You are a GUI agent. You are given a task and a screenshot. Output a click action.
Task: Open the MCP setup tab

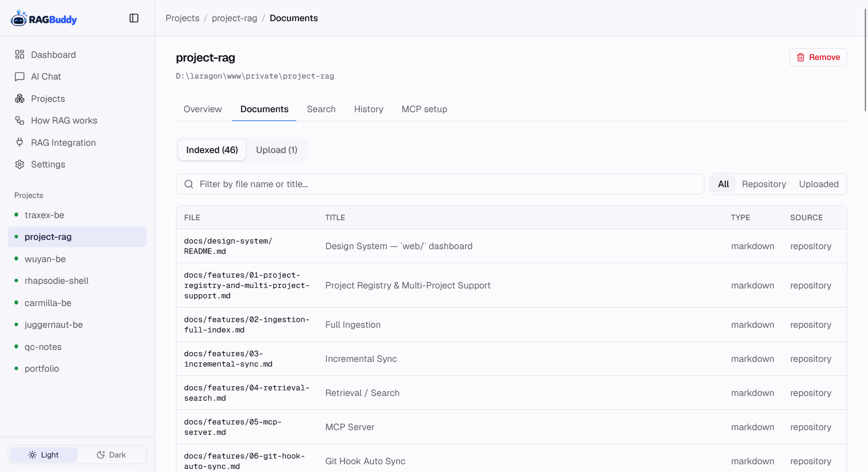(x=424, y=109)
